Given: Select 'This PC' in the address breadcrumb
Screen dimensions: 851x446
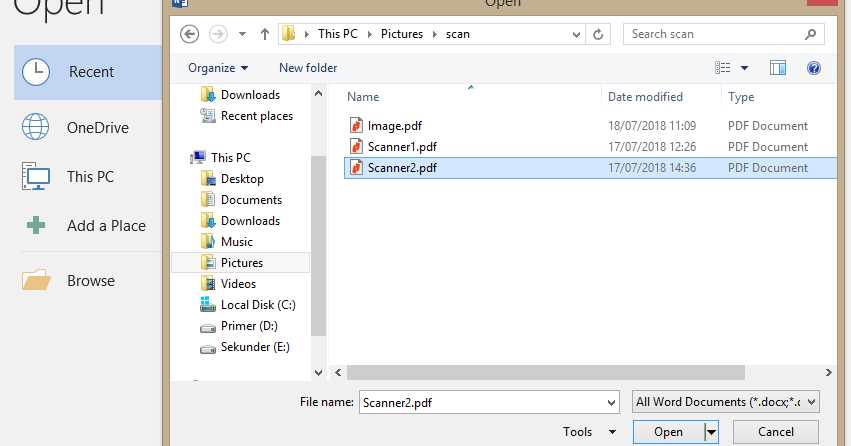Looking at the screenshot, I should pyautogui.click(x=338, y=34).
